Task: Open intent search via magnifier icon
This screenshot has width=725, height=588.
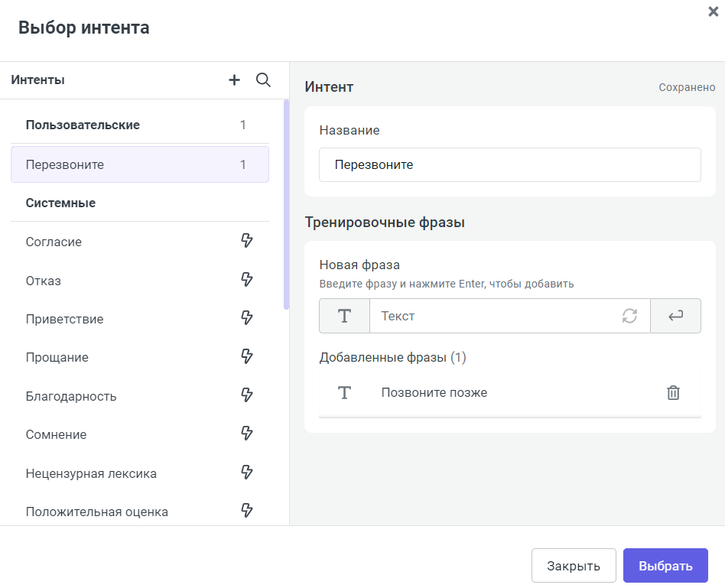Action: pos(263,80)
